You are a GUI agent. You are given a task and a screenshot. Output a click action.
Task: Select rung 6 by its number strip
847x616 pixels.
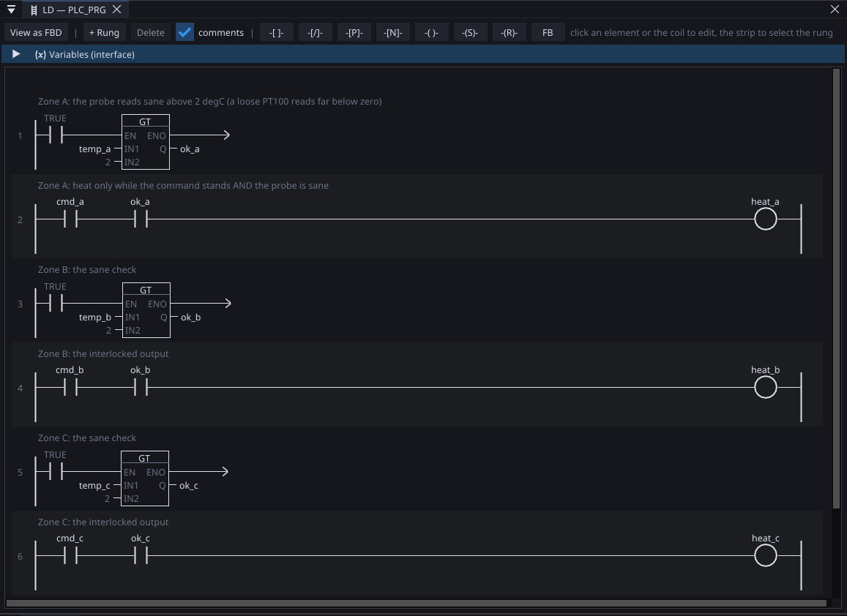click(x=20, y=557)
